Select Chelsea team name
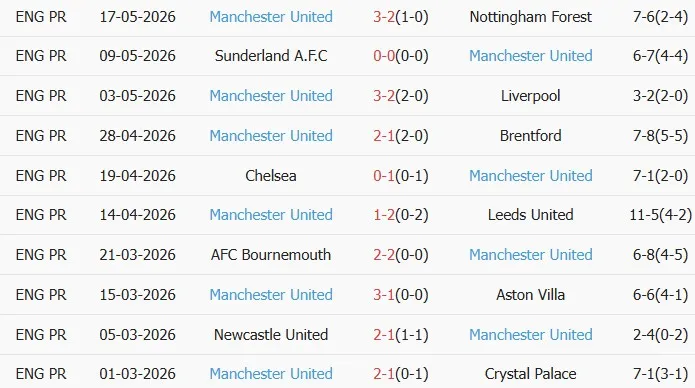The width and height of the screenshot is (695, 388). (271, 176)
